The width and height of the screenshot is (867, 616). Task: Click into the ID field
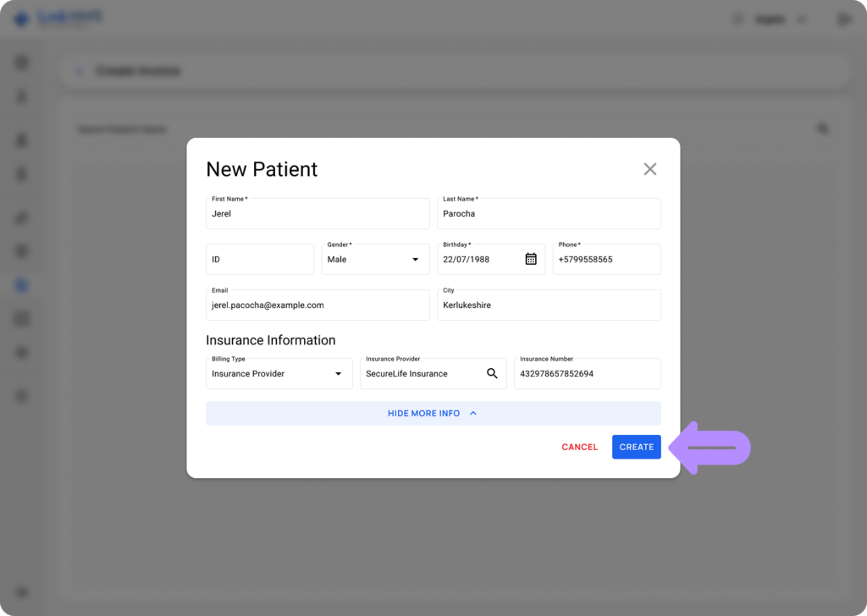click(260, 259)
